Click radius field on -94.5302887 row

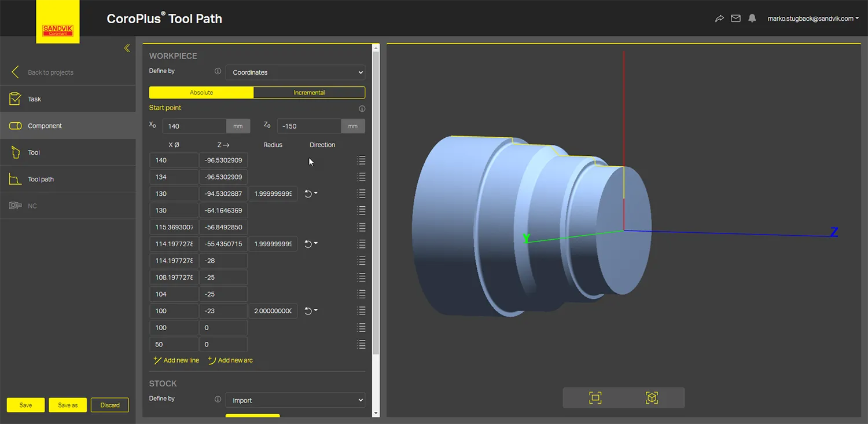click(x=273, y=193)
